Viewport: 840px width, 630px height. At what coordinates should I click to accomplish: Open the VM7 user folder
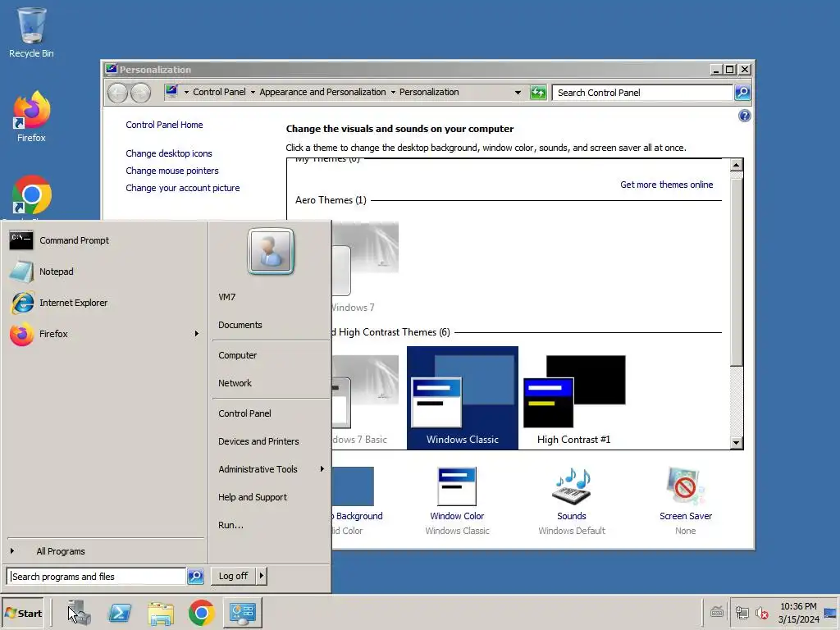point(226,297)
